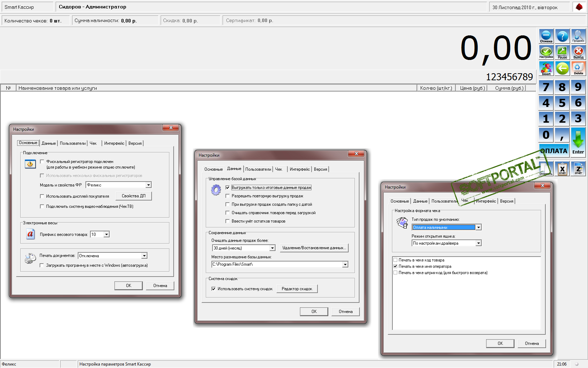The height and width of the screenshot is (368, 588).
Task: Click the Pause key icon
Action: (562, 53)
